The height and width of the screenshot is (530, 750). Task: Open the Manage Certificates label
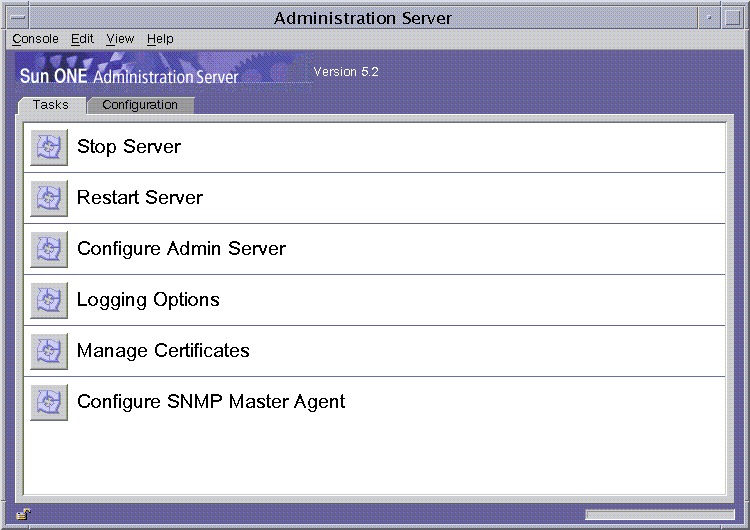point(163,351)
